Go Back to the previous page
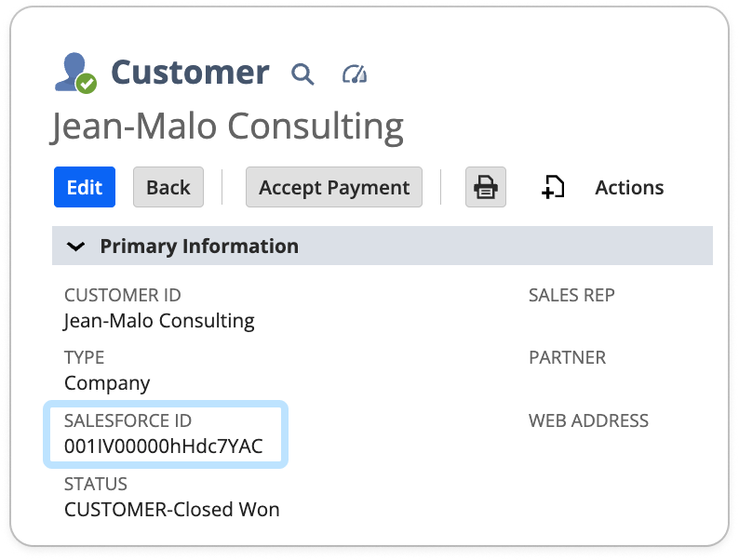The height and width of the screenshot is (560, 739). (168, 187)
